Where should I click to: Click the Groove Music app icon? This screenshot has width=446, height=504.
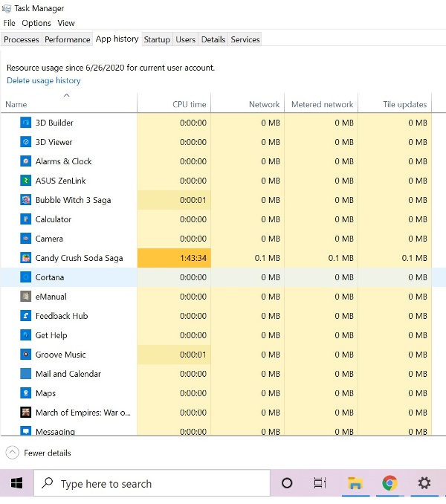click(26, 355)
